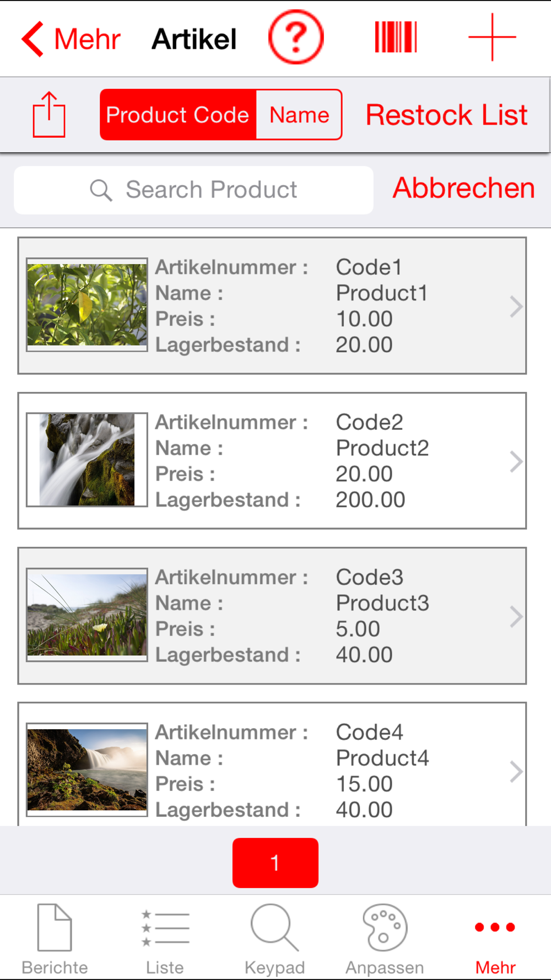This screenshot has width=551, height=980.
Task: Tap the help question mark icon
Action: pos(296,37)
